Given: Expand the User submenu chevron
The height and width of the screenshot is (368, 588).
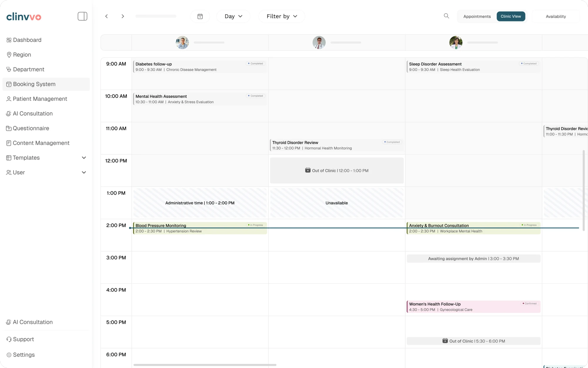Looking at the screenshot, I should pos(84,173).
